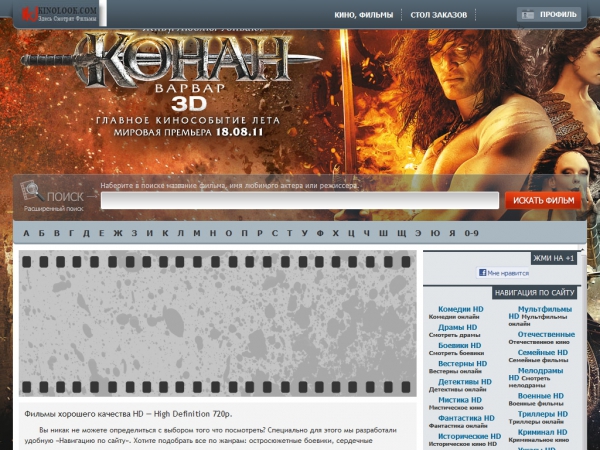Click the profile icon beside ПРОФИЛЬ
This screenshot has height=450, width=600.
click(x=528, y=15)
